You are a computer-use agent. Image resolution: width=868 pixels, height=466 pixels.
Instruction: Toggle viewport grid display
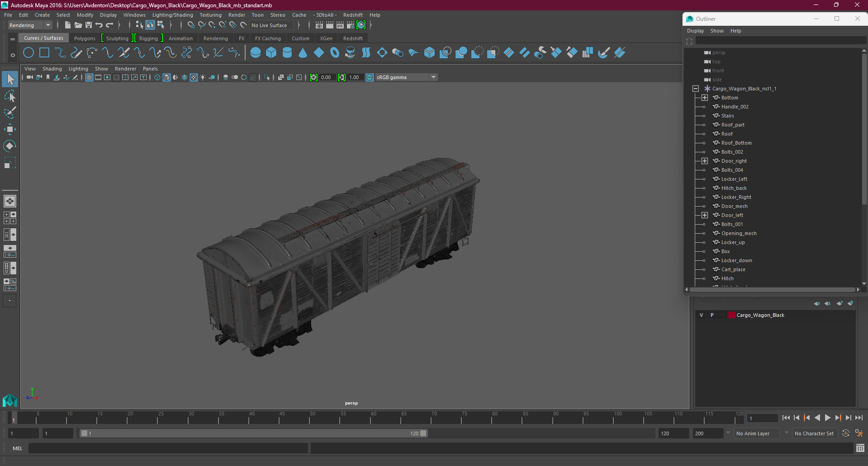pyautogui.click(x=89, y=77)
